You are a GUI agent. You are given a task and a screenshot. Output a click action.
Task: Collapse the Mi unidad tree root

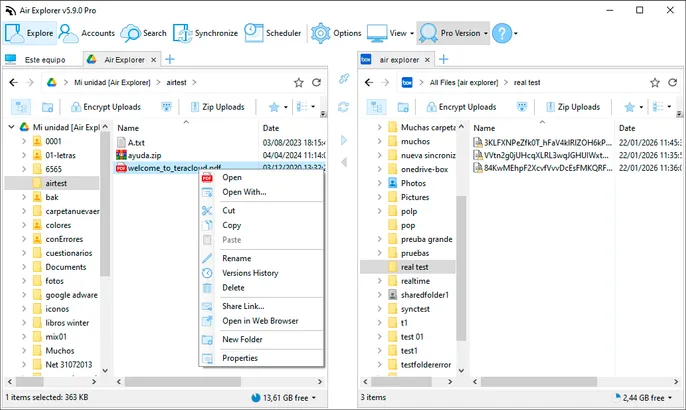click(12, 127)
